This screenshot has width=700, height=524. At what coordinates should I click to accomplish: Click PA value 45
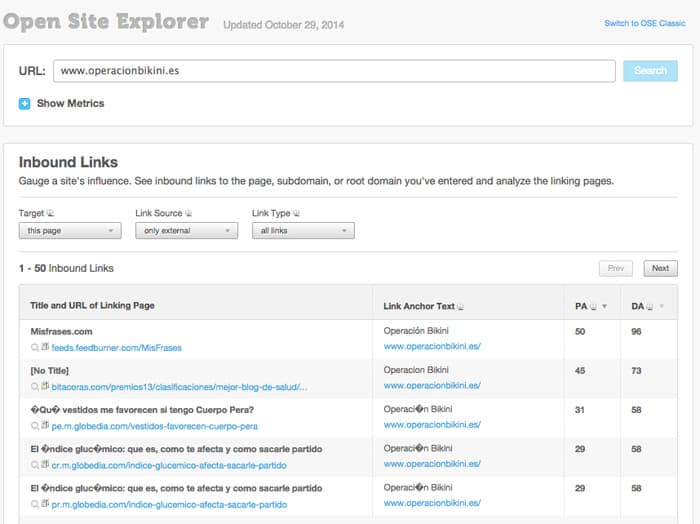pos(580,371)
